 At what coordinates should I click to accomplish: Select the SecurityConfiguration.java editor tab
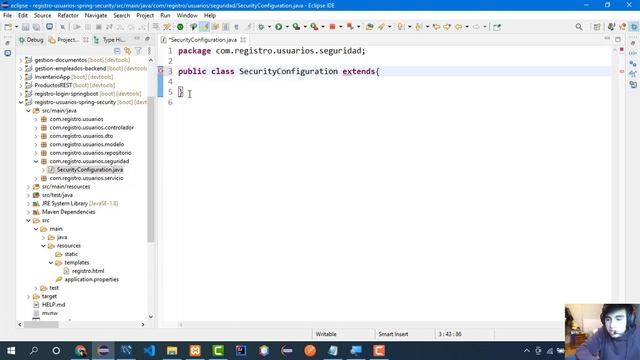pyautogui.click(x=203, y=40)
